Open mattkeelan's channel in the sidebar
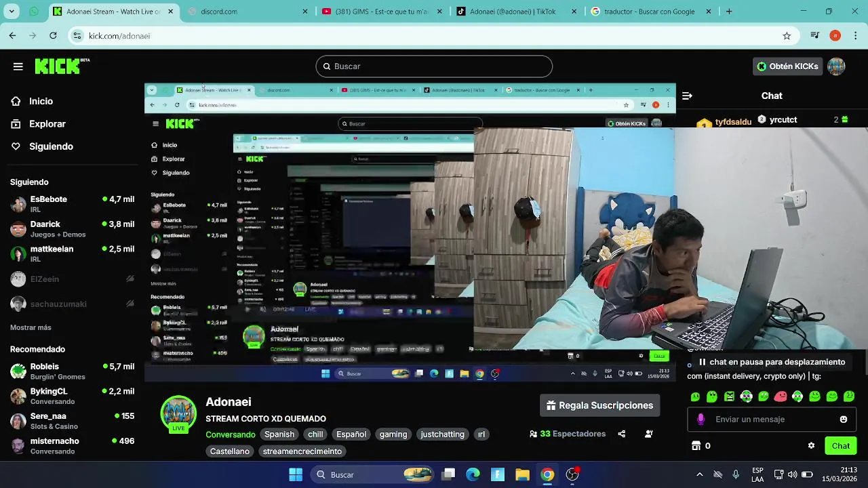 click(72, 253)
